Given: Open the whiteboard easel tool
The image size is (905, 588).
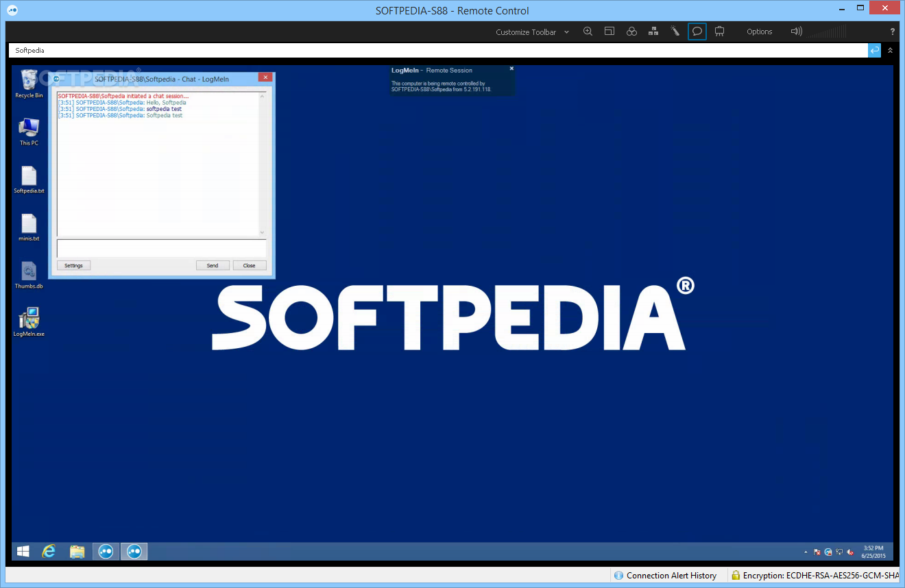Looking at the screenshot, I should point(719,32).
